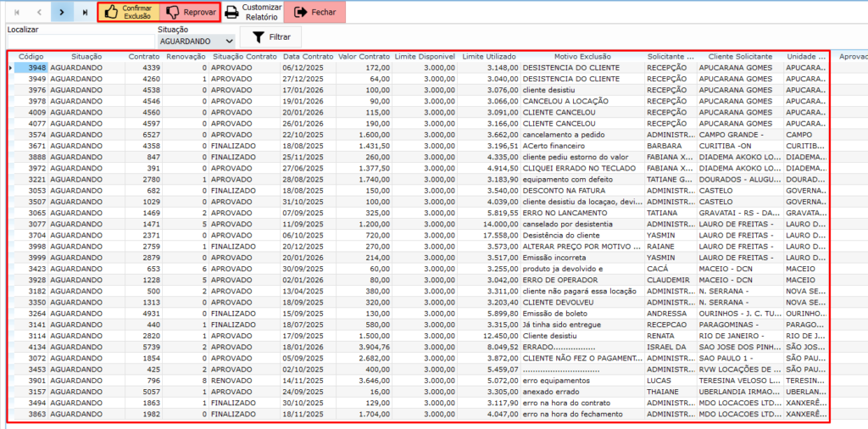Jump to the last record

pos(85,13)
